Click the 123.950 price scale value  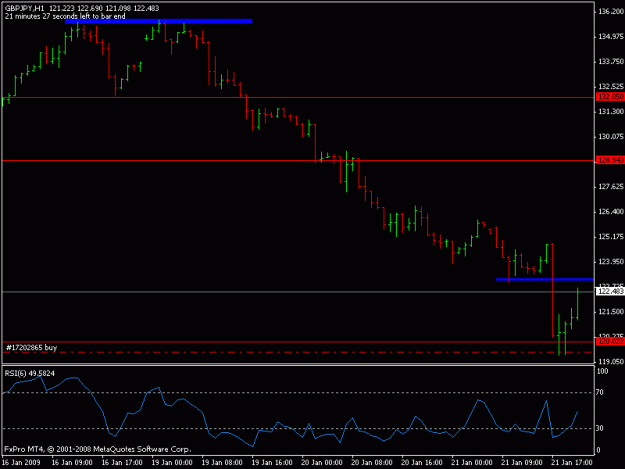pos(611,262)
